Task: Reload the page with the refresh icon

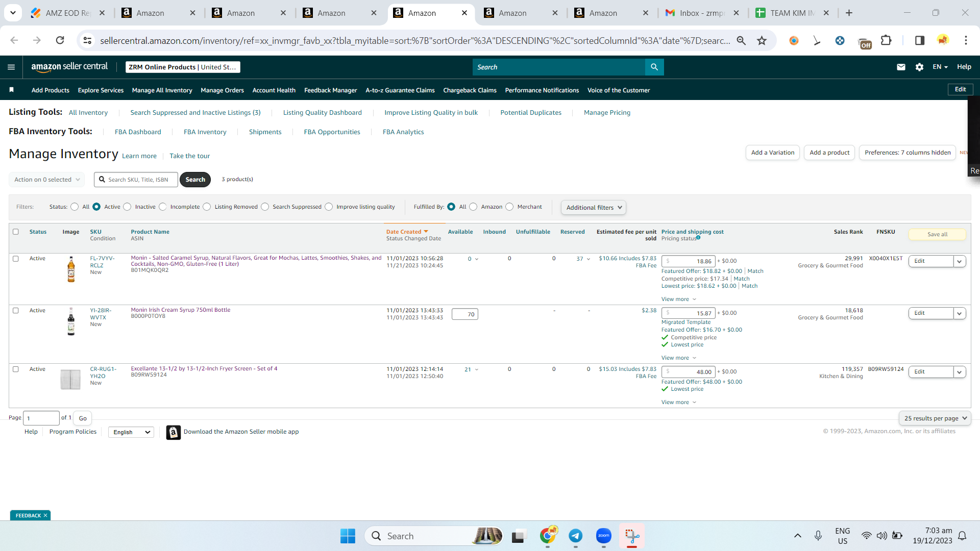Action: coord(60,40)
